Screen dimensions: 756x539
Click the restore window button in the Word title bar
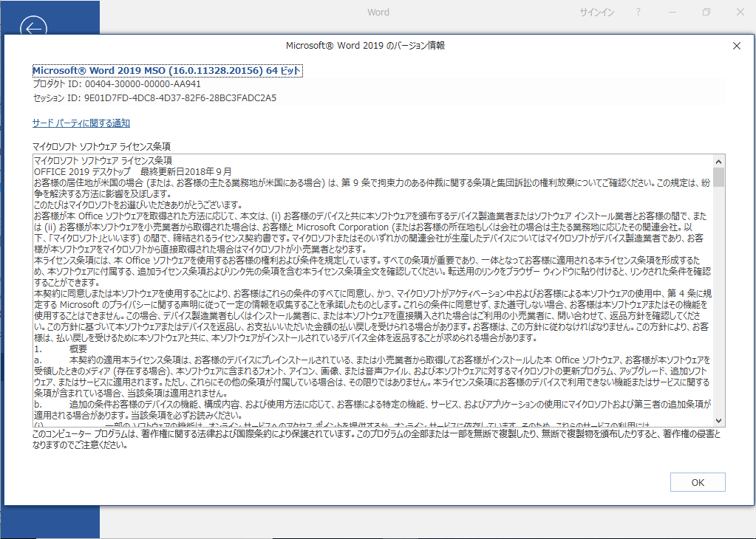click(x=706, y=12)
